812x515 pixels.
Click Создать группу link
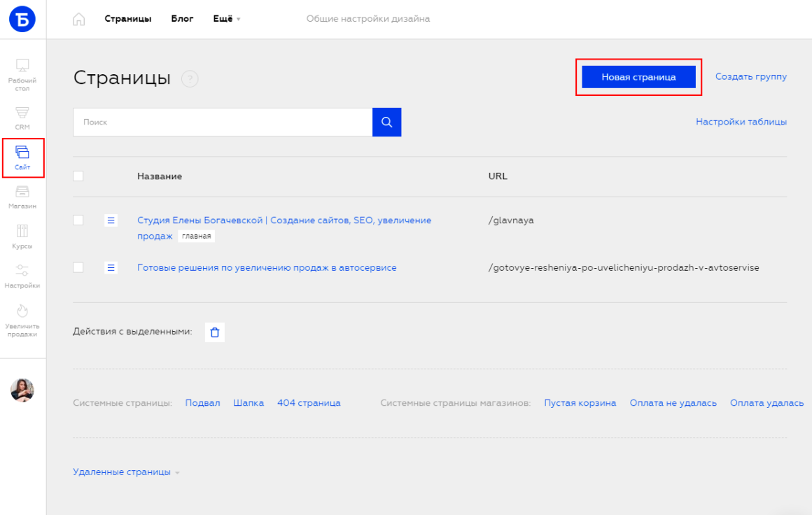751,76
